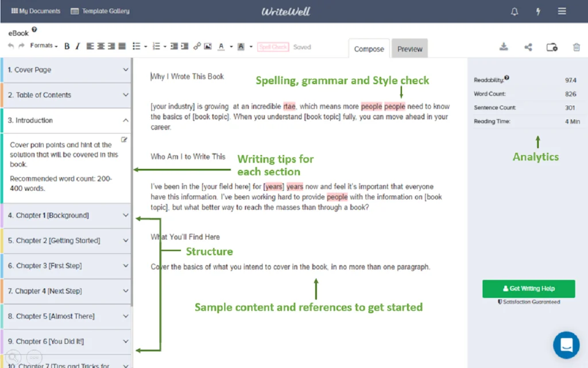The width and height of the screenshot is (588, 368).
Task: Delete the document with the trash icon
Action: [577, 47]
